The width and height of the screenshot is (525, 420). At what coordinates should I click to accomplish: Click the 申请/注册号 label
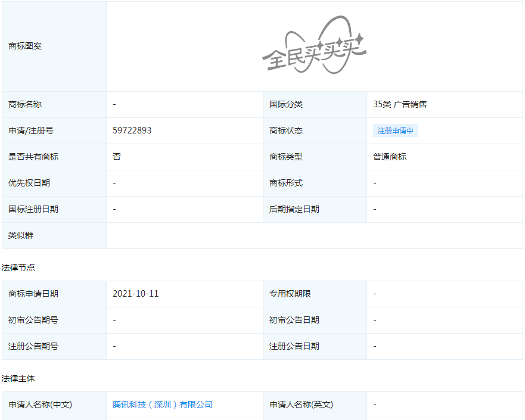(x=31, y=130)
